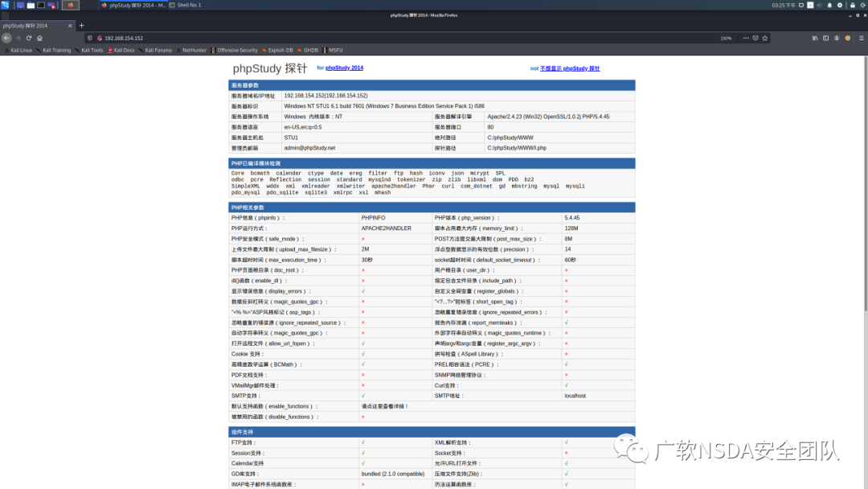Viewport: 868px width, 489px height.
Task: Click the log out icon in panel
Action: [863, 5]
